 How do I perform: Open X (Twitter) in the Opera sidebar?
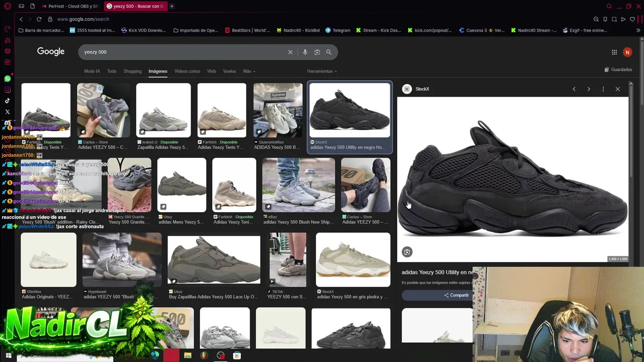8,112
